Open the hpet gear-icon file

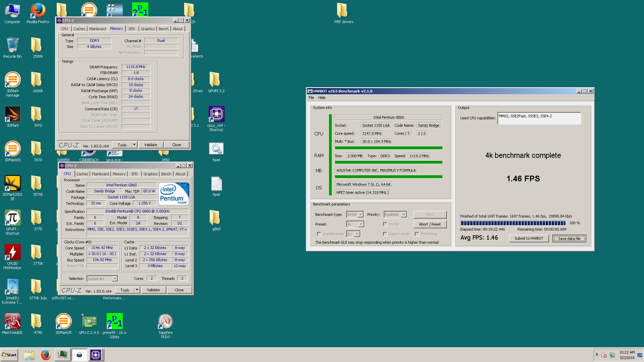click(216, 151)
